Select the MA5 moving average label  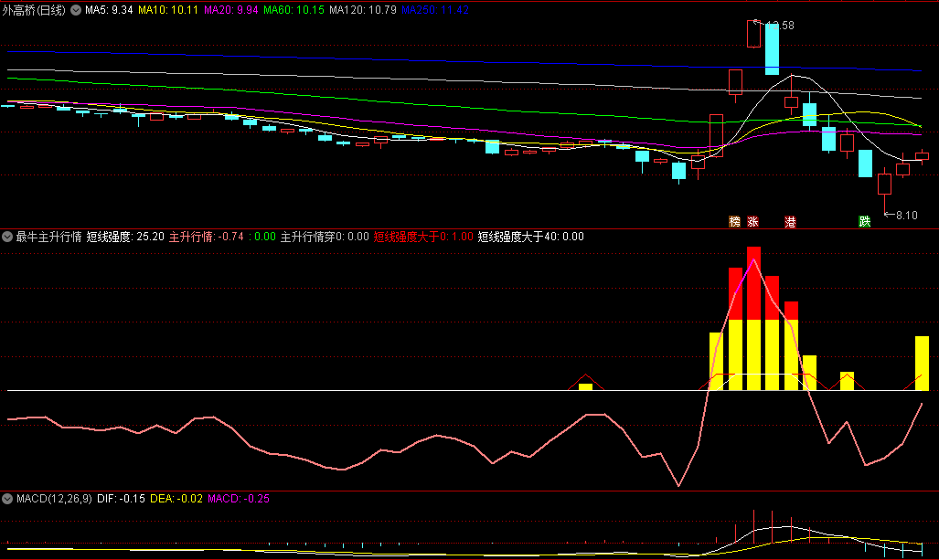[x=109, y=10]
